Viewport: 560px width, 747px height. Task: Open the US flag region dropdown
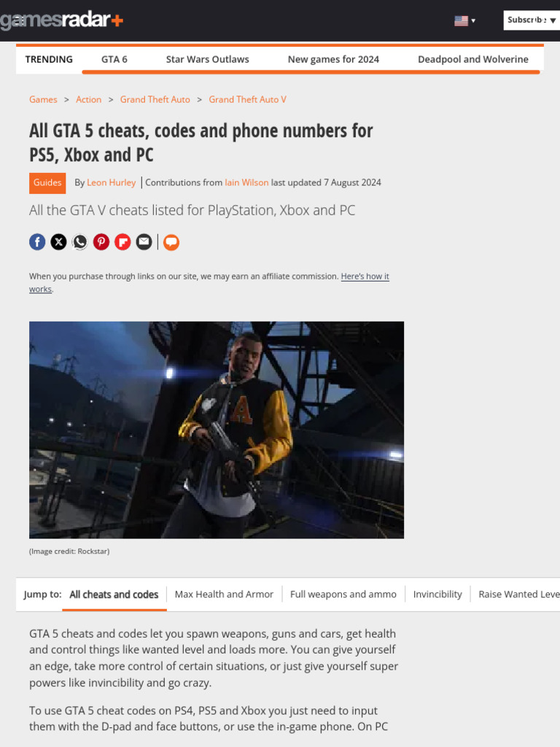pyautogui.click(x=464, y=20)
